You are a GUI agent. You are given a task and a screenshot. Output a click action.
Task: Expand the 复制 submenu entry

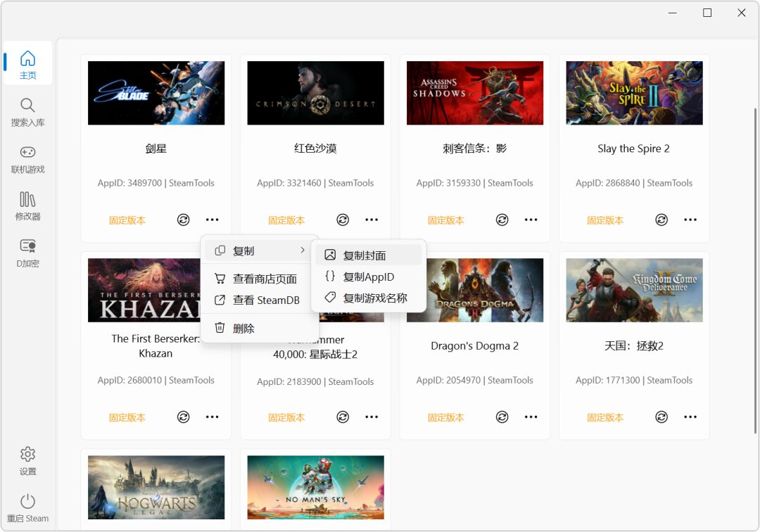coord(260,251)
